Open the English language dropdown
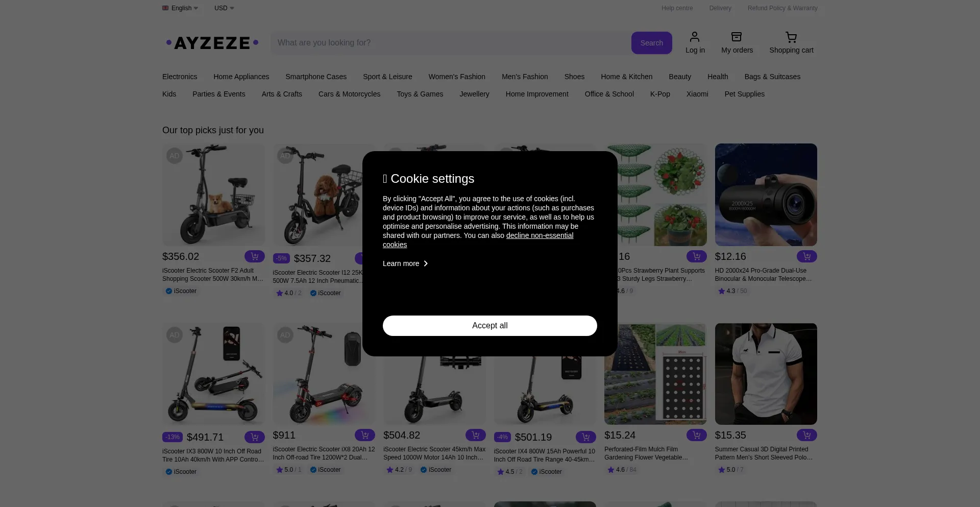The width and height of the screenshot is (980, 507). pos(180,8)
